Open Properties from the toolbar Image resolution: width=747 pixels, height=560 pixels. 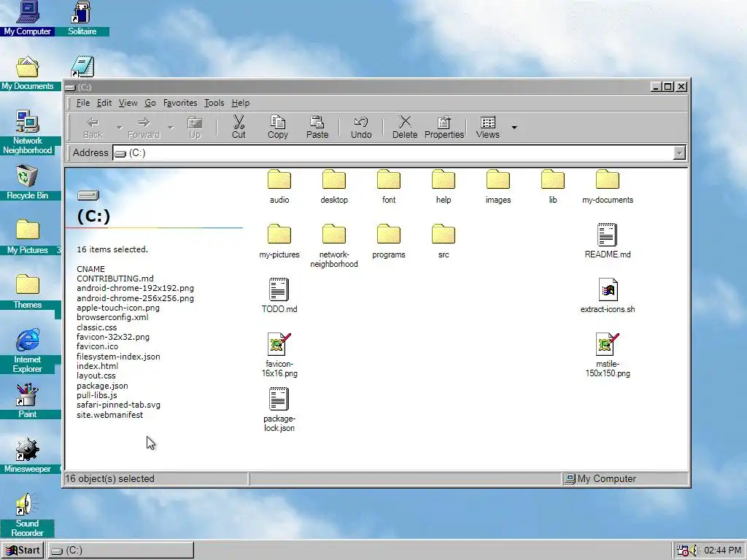click(x=444, y=127)
